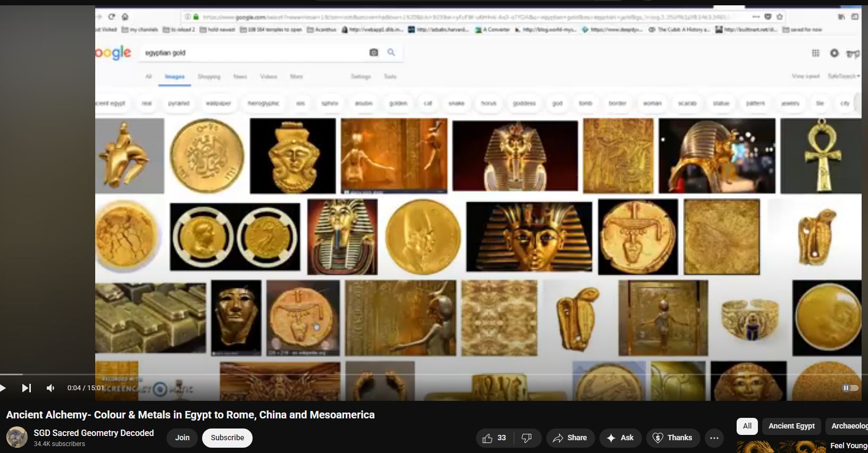The height and width of the screenshot is (453, 868).
Task: Mute the video using speaker icon
Action: [x=51, y=388]
